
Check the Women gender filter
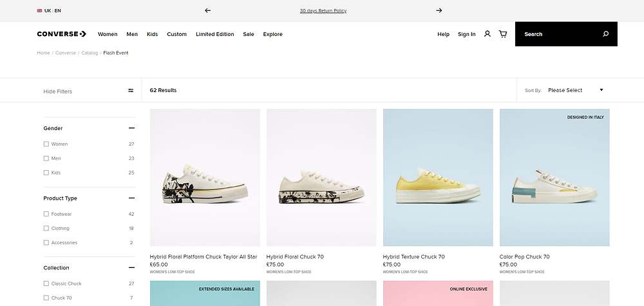[x=46, y=144]
